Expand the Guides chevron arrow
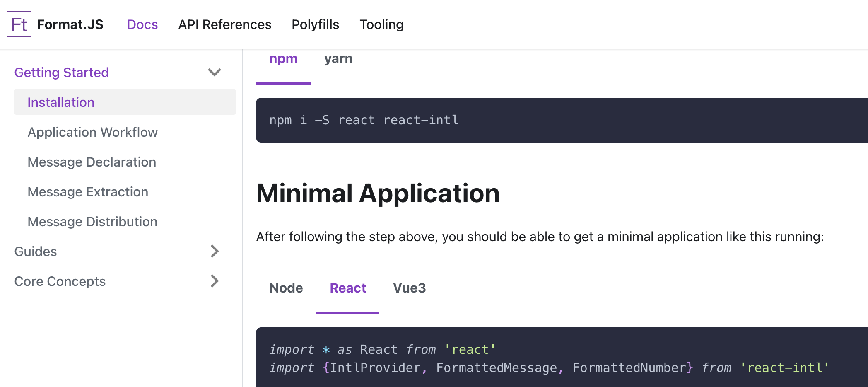Viewport: 868px width, 387px height. click(x=215, y=251)
